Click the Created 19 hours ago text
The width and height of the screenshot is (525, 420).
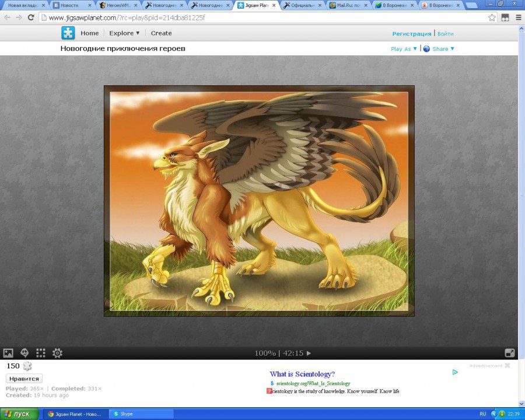[x=37, y=395]
